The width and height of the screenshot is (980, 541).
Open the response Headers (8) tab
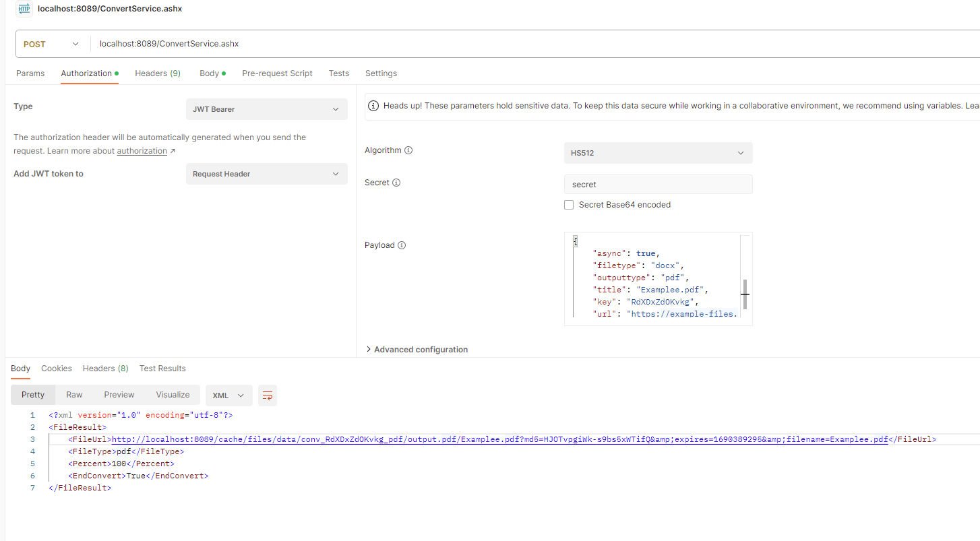tap(106, 369)
